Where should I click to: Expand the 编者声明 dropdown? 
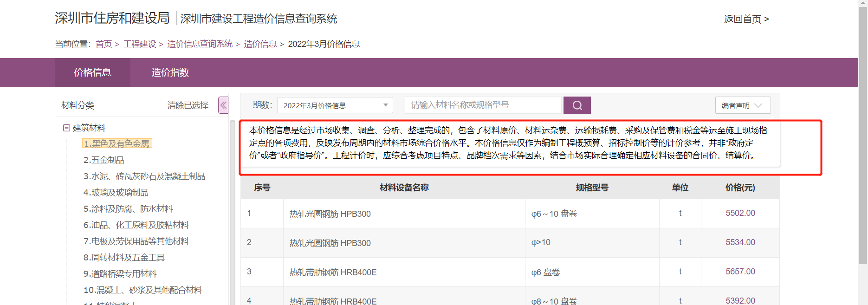(x=743, y=105)
